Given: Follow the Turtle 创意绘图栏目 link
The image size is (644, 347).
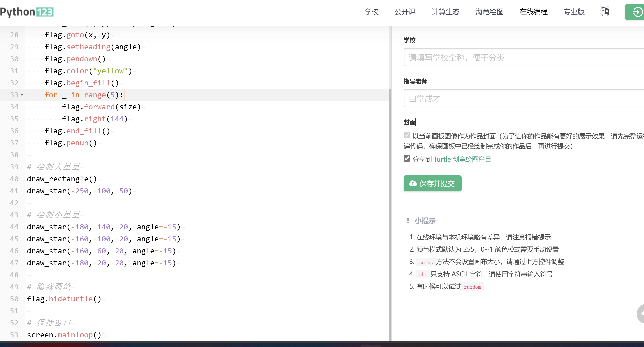Looking at the screenshot, I should click(462, 159).
